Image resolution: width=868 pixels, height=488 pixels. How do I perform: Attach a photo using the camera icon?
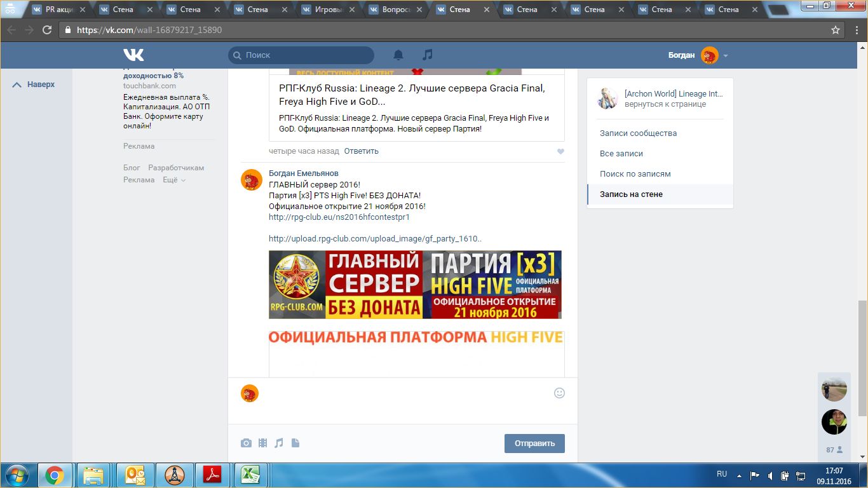pyautogui.click(x=246, y=443)
